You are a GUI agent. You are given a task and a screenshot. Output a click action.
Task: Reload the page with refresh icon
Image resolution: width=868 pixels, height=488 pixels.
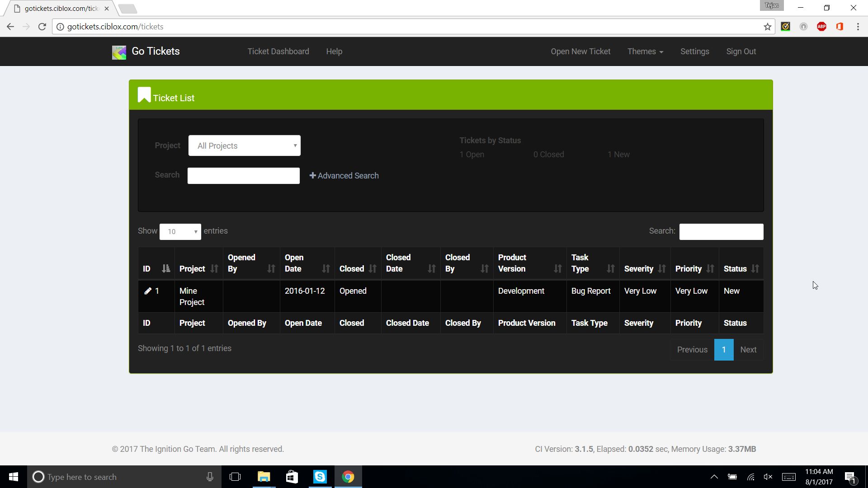click(x=42, y=27)
